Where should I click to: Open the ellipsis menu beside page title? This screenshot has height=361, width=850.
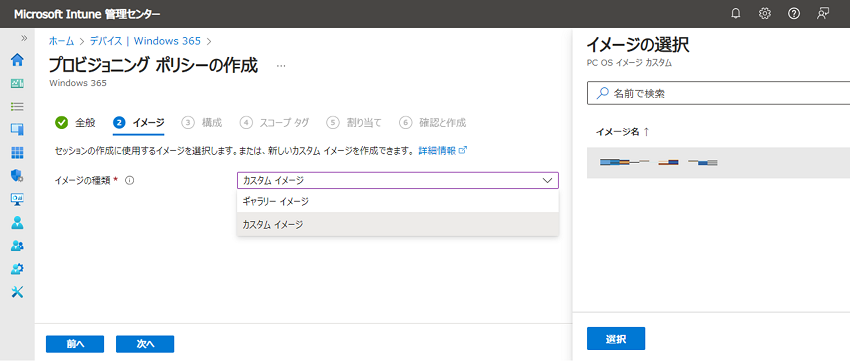coord(281,66)
